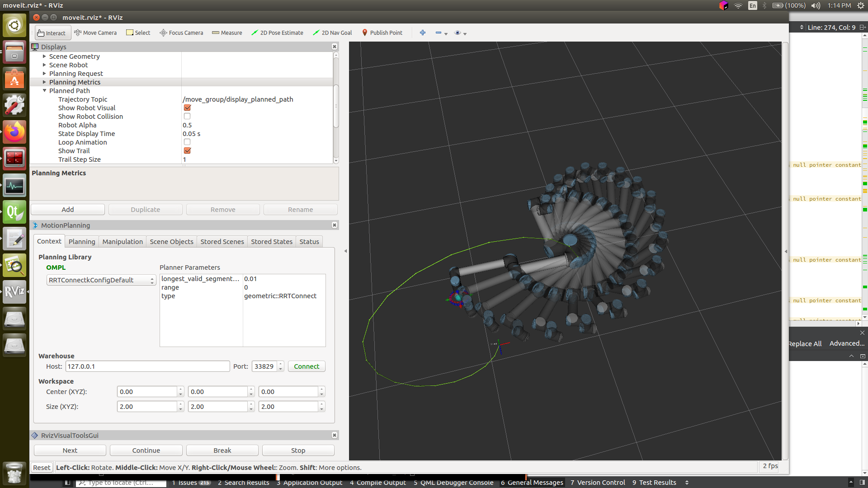Screen dimensions: 868x488
Task: Open Ubuntu Software Center in dock
Action: coord(14,79)
